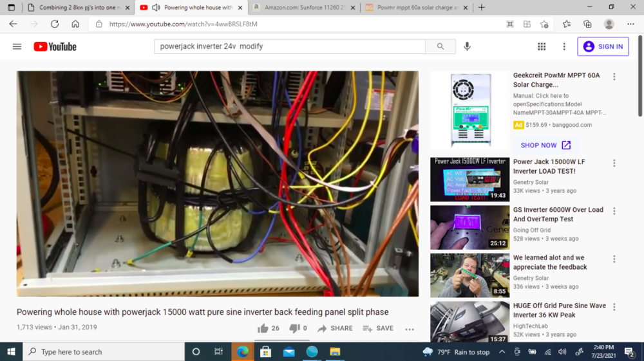The image size is (644, 361).
Task: Open options for Power Jack LOAD TEST video
Action: (614, 163)
